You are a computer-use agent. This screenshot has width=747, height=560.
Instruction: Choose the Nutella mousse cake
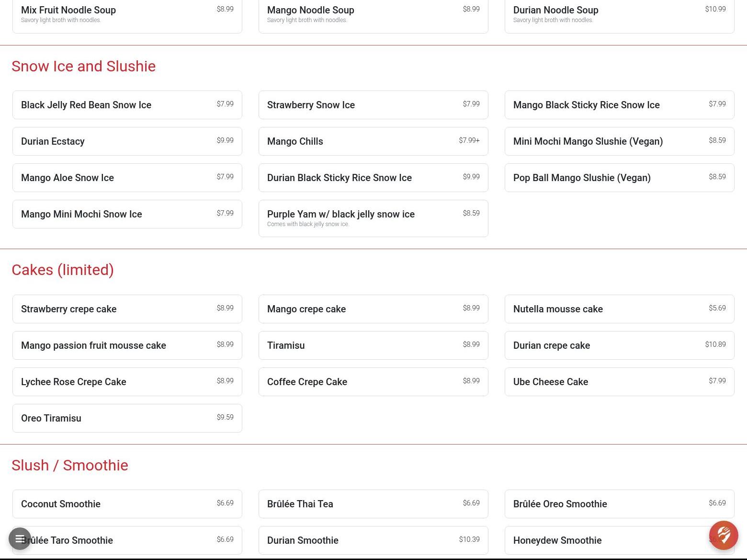tap(620, 309)
